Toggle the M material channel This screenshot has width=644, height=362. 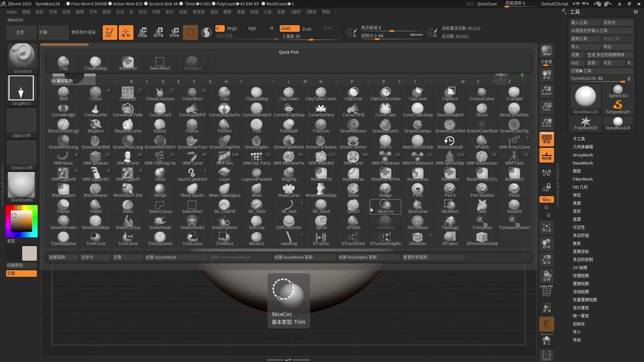tap(271, 28)
